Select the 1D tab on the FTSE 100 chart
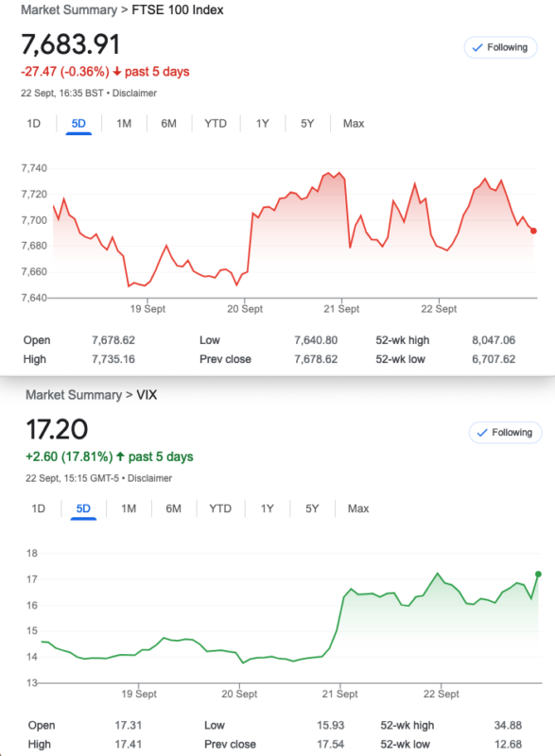The width and height of the screenshot is (555, 756). (x=33, y=124)
